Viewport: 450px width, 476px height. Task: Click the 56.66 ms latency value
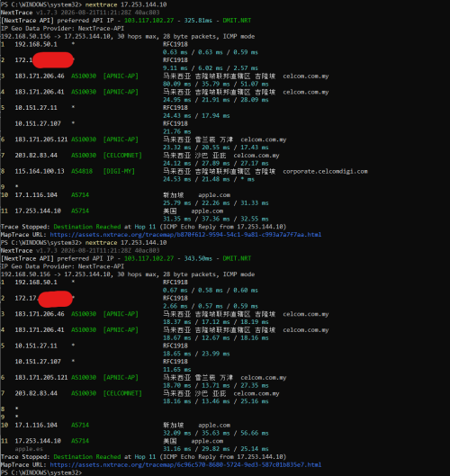click(x=255, y=433)
